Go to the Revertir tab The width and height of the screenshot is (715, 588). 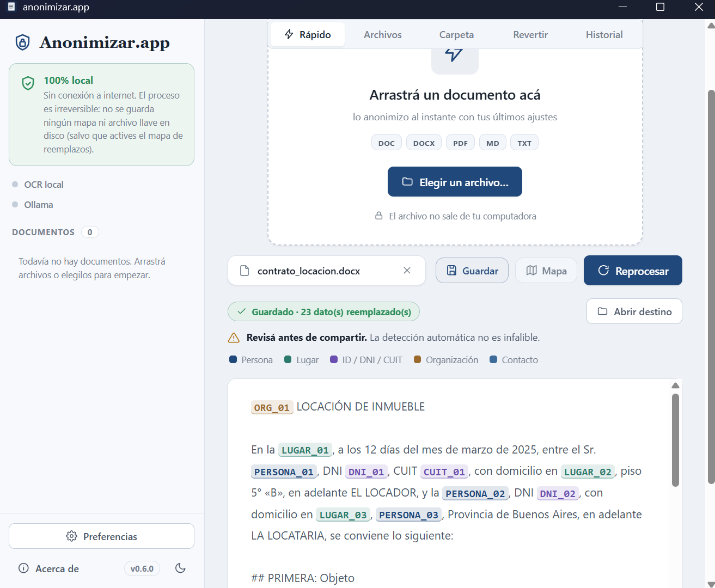(530, 34)
